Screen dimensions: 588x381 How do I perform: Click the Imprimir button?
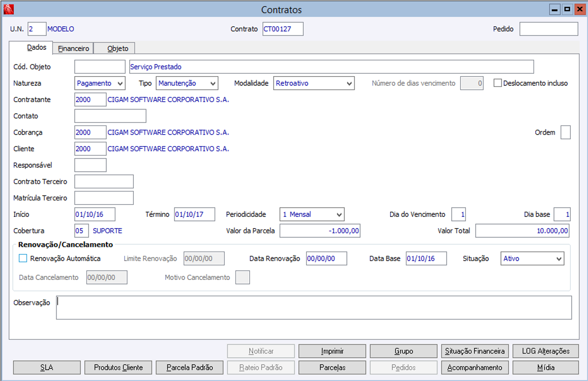tap(332, 351)
